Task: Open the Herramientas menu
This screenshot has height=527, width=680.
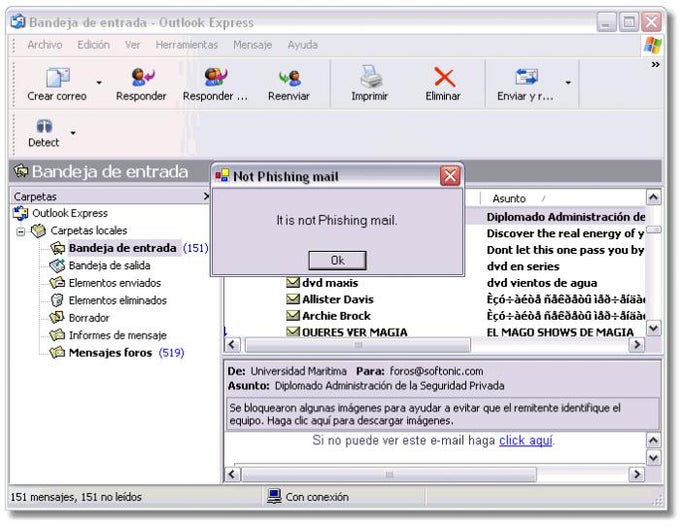Action: pyautogui.click(x=186, y=45)
